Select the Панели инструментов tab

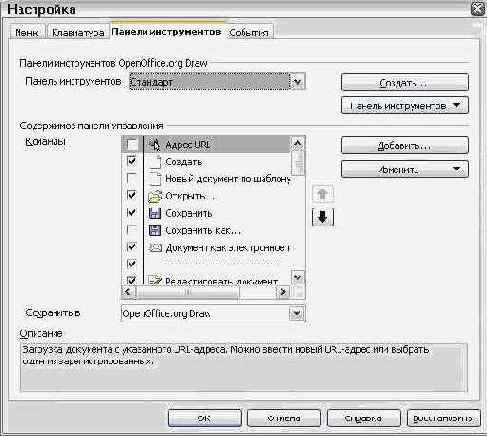pos(166,32)
